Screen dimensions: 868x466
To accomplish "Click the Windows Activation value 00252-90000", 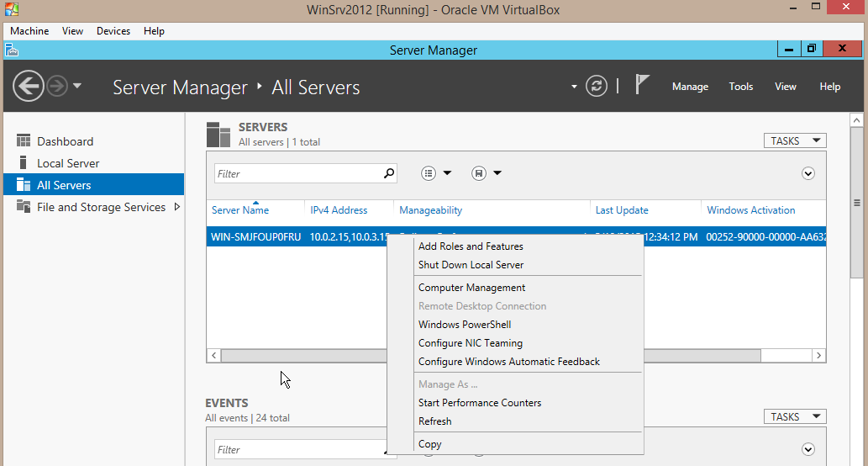I will (x=765, y=237).
